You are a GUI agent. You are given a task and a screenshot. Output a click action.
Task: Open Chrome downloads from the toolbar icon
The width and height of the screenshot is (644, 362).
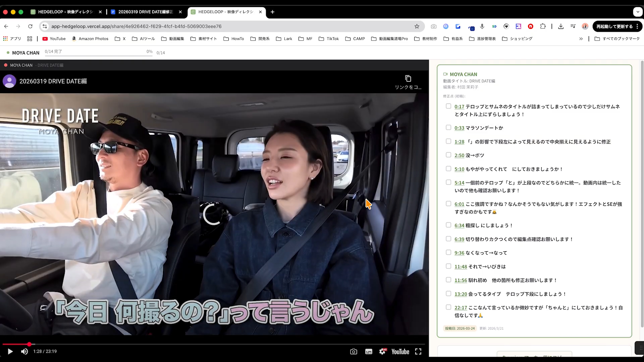tap(561, 26)
